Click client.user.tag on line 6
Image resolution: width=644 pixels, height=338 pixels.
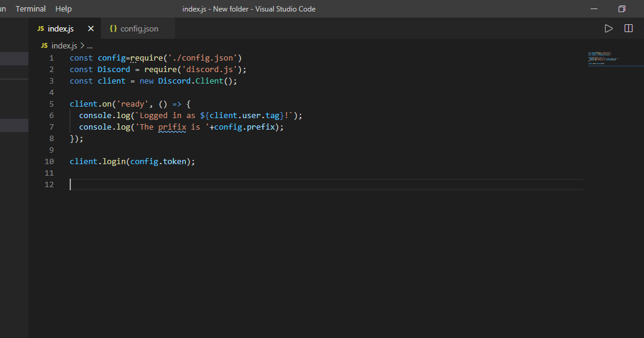245,116
